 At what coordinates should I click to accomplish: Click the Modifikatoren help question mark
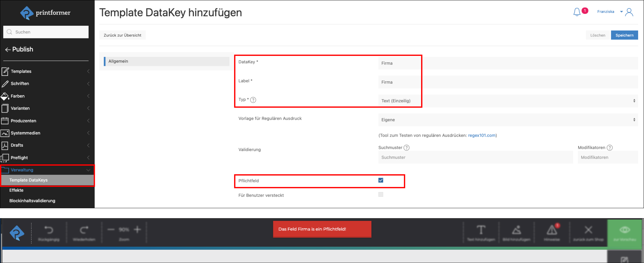(610, 148)
